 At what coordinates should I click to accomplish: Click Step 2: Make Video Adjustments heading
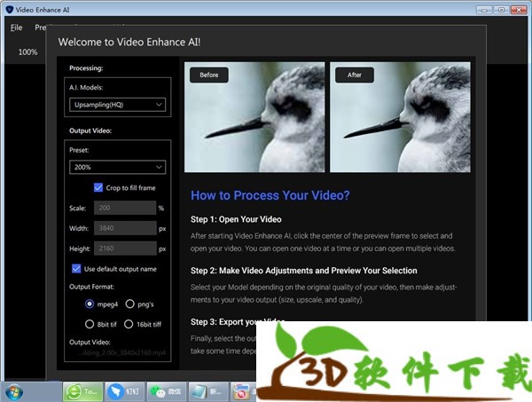click(x=303, y=271)
